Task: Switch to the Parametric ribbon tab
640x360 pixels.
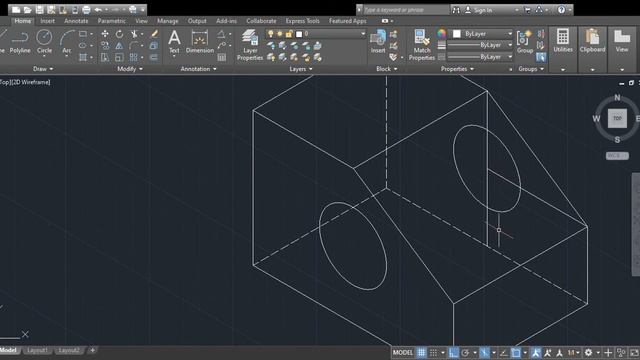Action: tap(111, 21)
